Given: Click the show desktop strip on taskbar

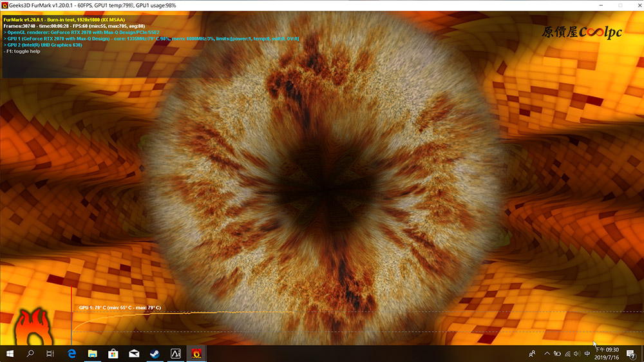Looking at the screenshot, I should tap(643, 354).
